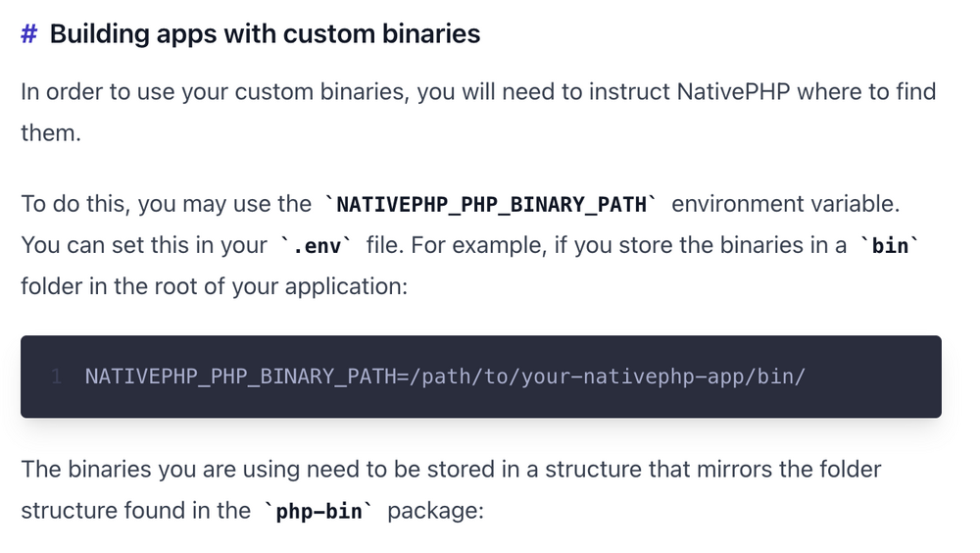The height and width of the screenshot is (553, 980).
Task: Click the word "package:" after php-bin
Action: pyautogui.click(x=435, y=511)
